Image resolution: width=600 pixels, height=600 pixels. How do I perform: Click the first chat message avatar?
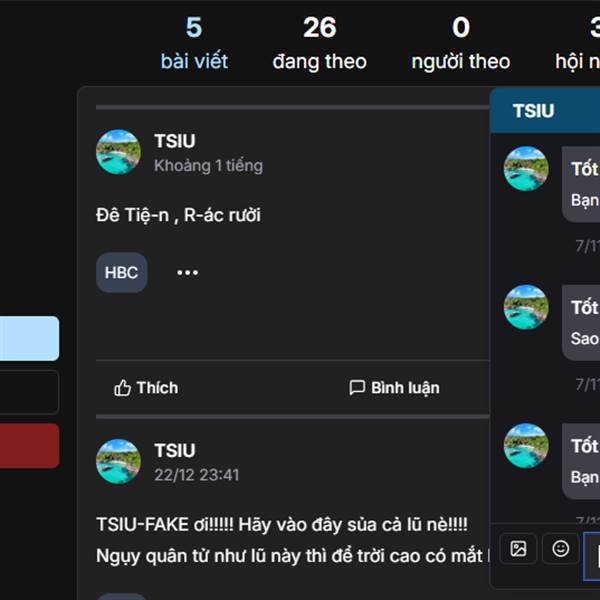pyautogui.click(x=526, y=169)
